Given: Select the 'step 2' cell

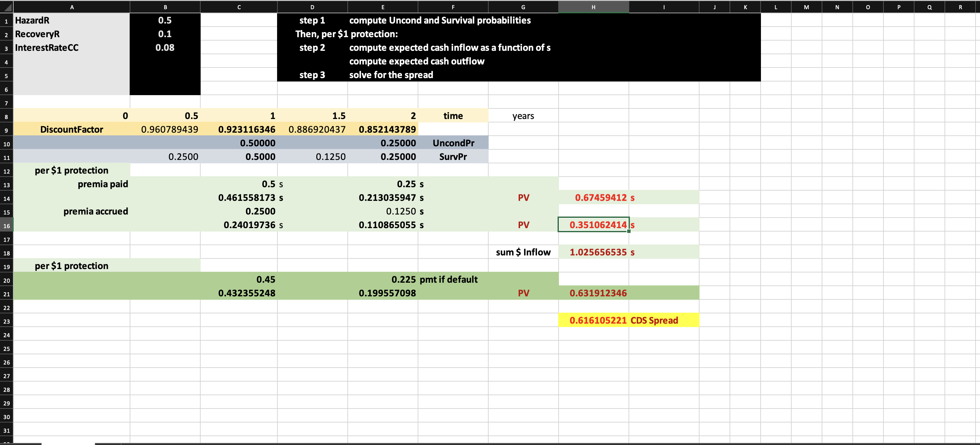Looking at the screenshot, I should tap(312, 47).
